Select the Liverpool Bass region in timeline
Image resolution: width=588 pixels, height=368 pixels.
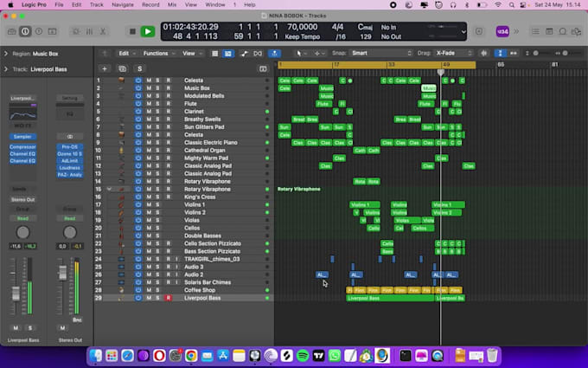coord(390,298)
